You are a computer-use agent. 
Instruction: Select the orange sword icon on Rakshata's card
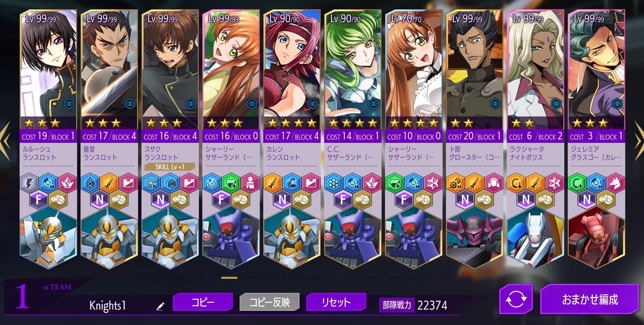pyautogui.click(x=536, y=183)
